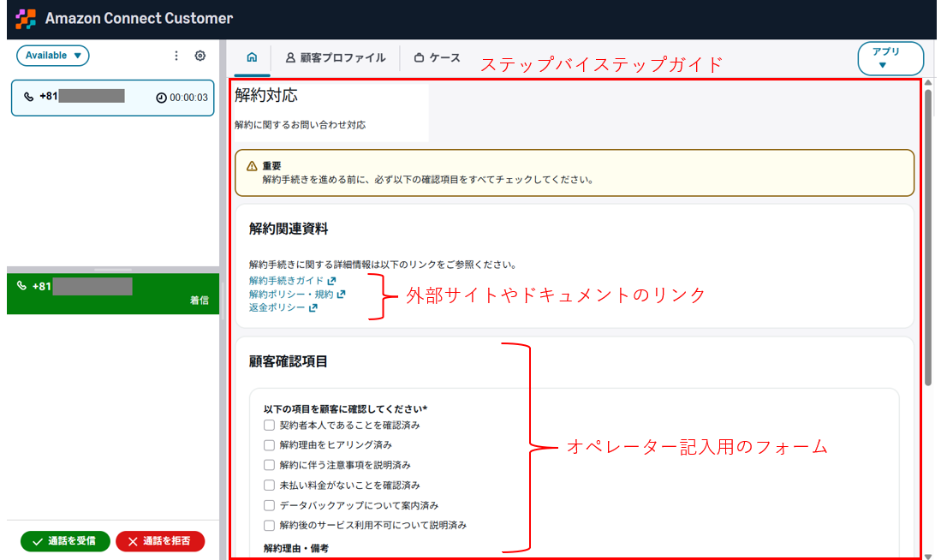The width and height of the screenshot is (947, 560).
Task: Click the X icon on 通話を拒否 button
Action: (133, 542)
